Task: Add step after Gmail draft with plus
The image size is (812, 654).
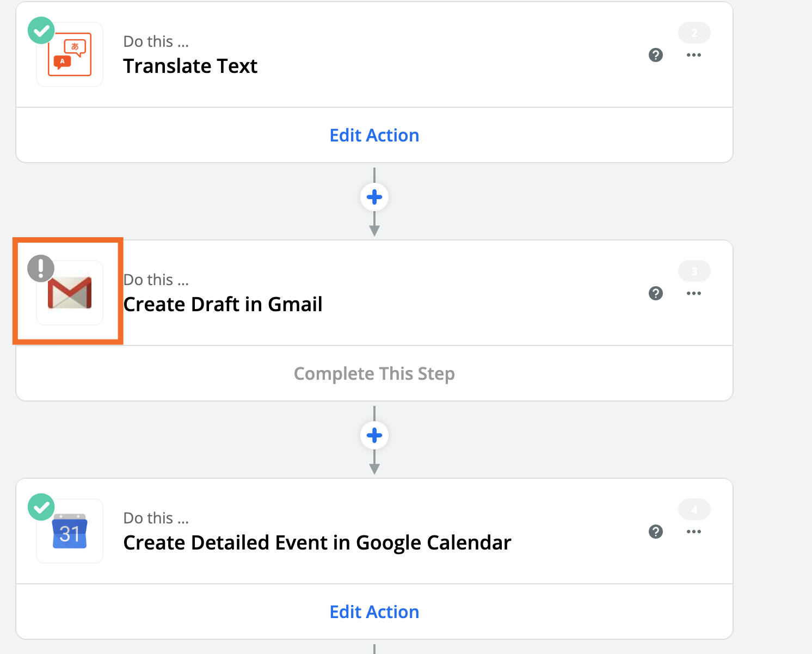Action: [x=374, y=435]
